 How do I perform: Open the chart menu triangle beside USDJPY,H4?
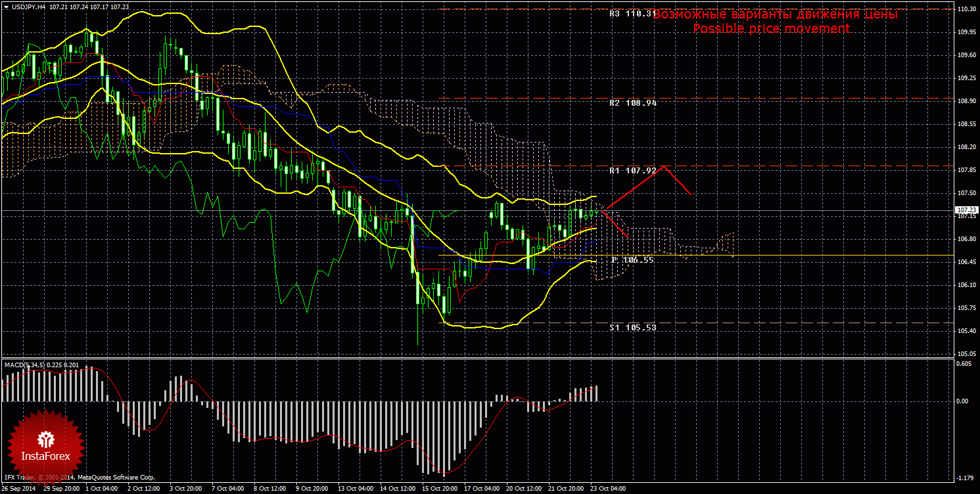(x=6, y=7)
